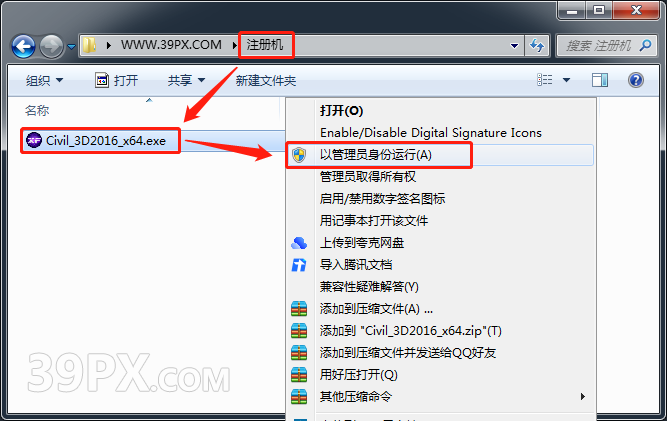Open the 组织 dropdown menu
Screen dimensions: 667x421
tap(44, 80)
